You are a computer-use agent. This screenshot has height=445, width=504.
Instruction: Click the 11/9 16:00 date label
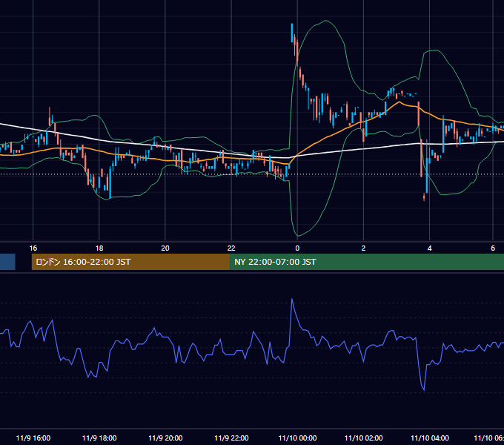click(33, 438)
